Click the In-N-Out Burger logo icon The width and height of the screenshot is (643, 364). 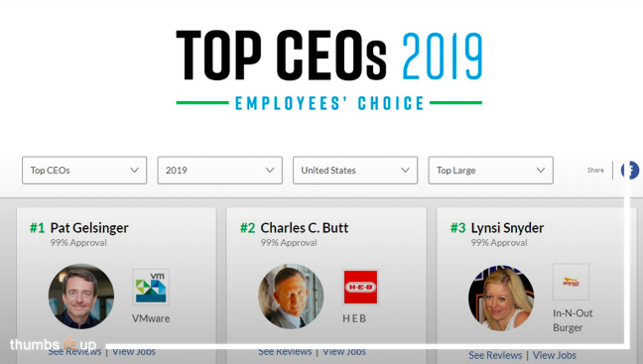coord(571,282)
